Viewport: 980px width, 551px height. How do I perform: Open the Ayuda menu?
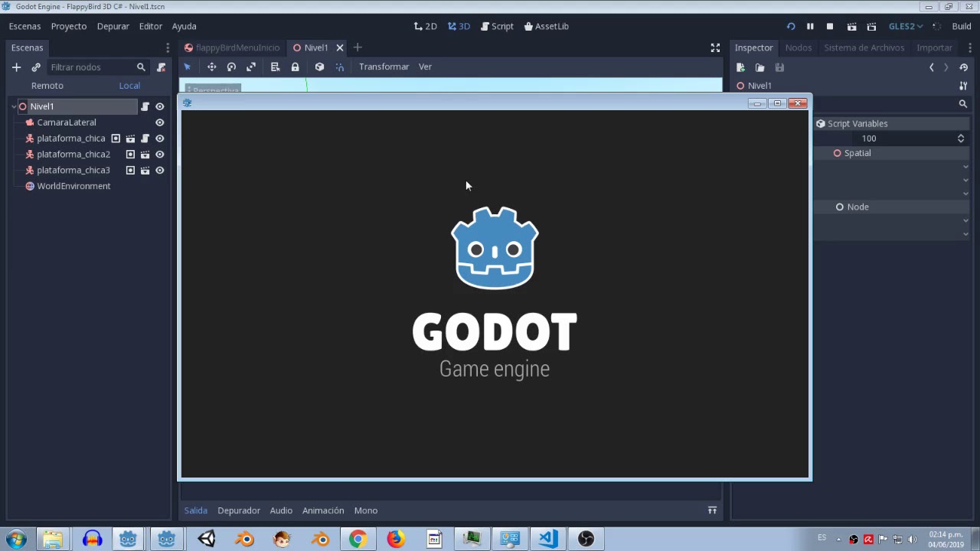coord(185,26)
